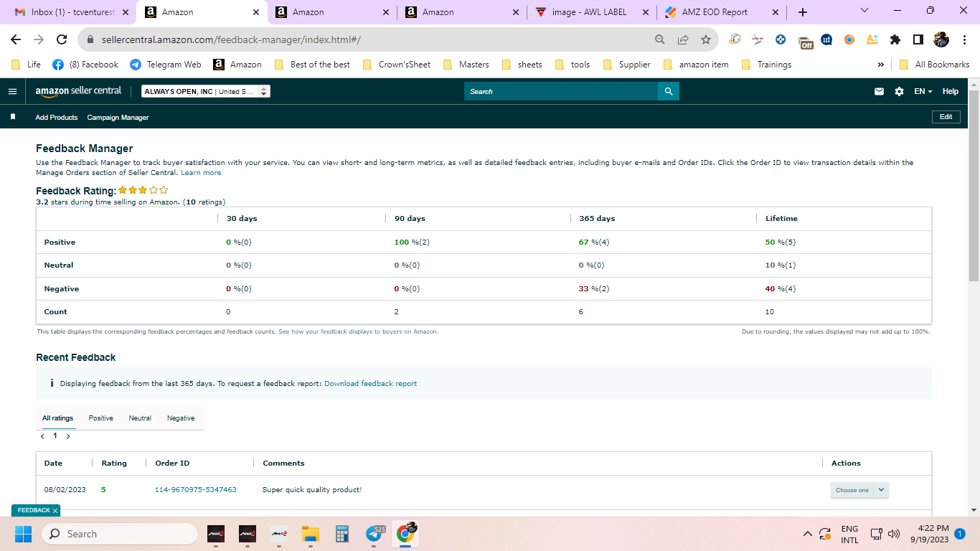Click the bookmark flag icon beside Add Products

12,116
